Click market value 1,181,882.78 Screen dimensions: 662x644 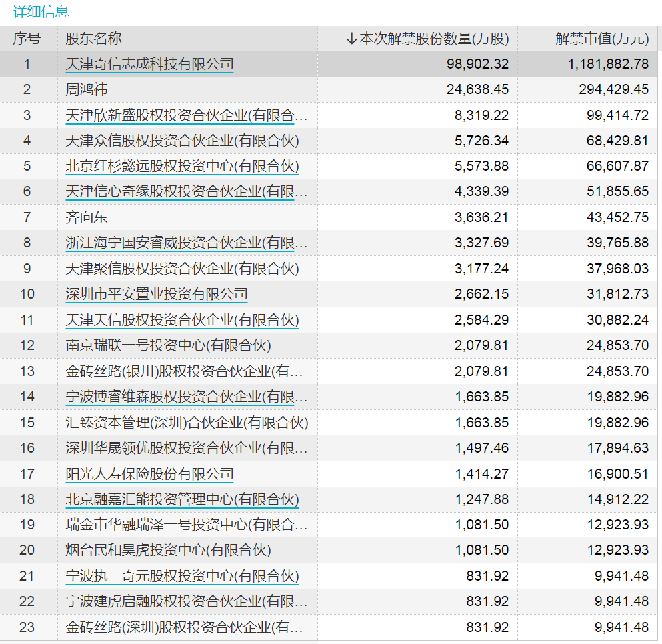point(609,64)
